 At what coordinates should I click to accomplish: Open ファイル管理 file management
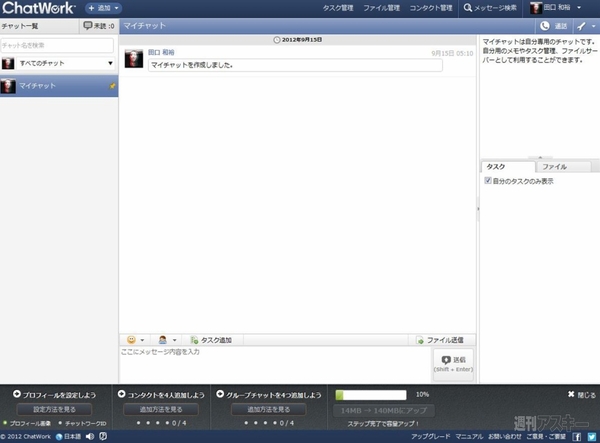[382, 8]
